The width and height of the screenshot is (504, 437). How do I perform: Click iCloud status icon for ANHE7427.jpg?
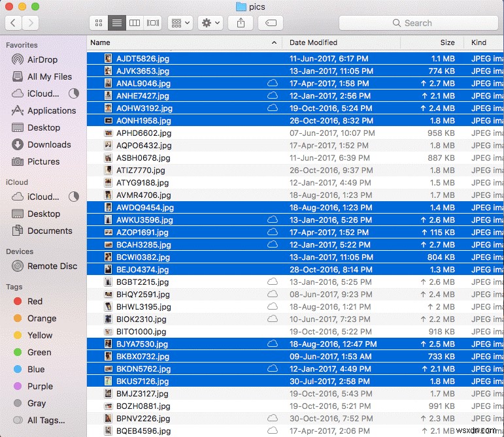(x=273, y=95)
